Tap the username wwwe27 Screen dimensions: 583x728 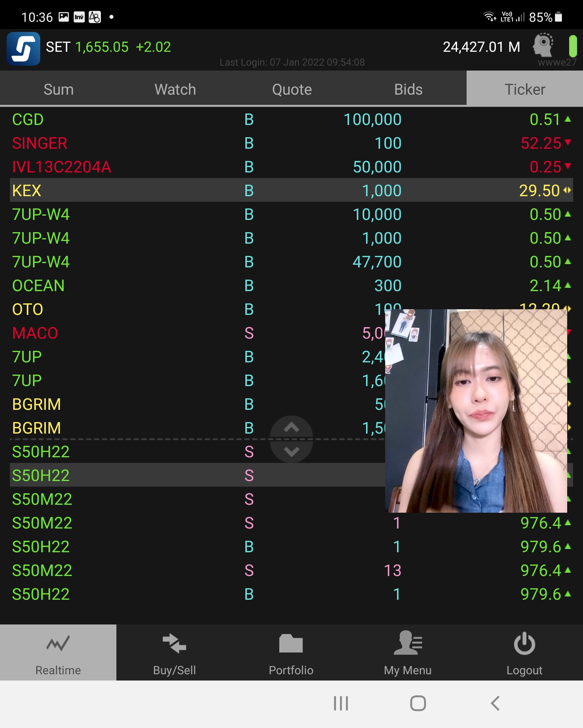[x=557, y=62]
